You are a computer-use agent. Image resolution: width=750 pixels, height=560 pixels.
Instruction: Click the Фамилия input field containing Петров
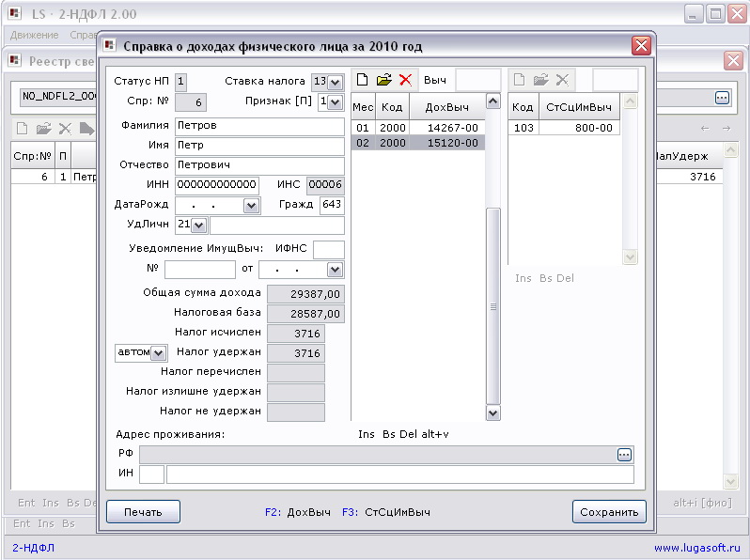259,126
